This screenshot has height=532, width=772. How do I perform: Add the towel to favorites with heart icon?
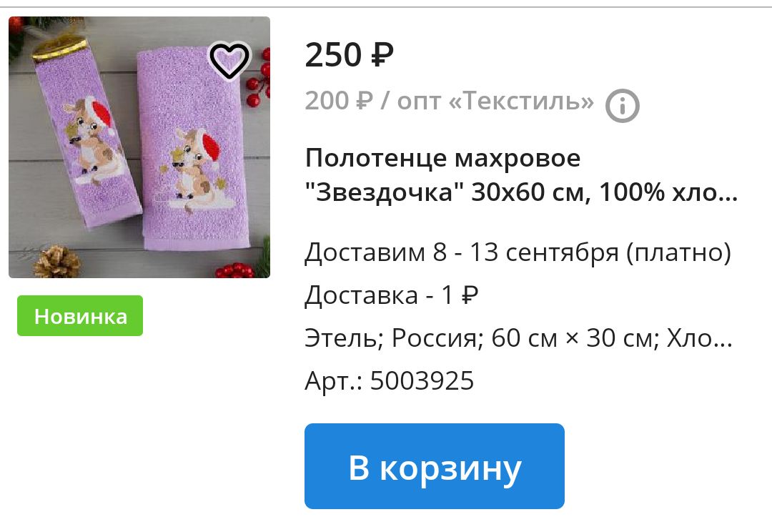pos(229,61)
